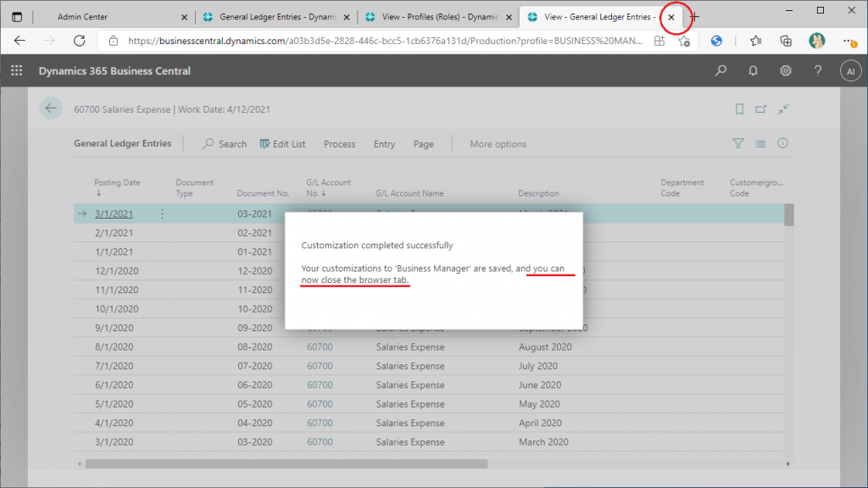Image resolution: width=868 pixels, height=488 pixels.
Task: Click the vertical scrollbar of the list
Action: coord(789,214)
